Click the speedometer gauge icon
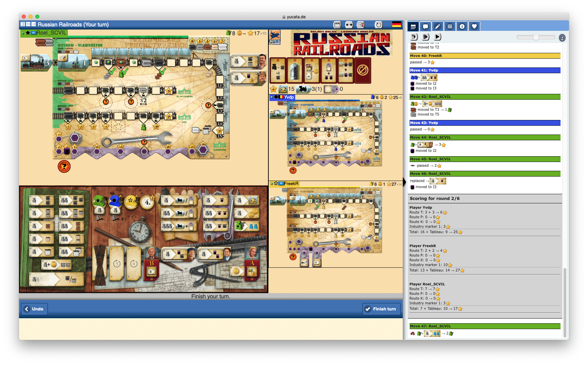The height and width of the screenshot is (365, 588). pyautogui.click(x=562, y=38)
